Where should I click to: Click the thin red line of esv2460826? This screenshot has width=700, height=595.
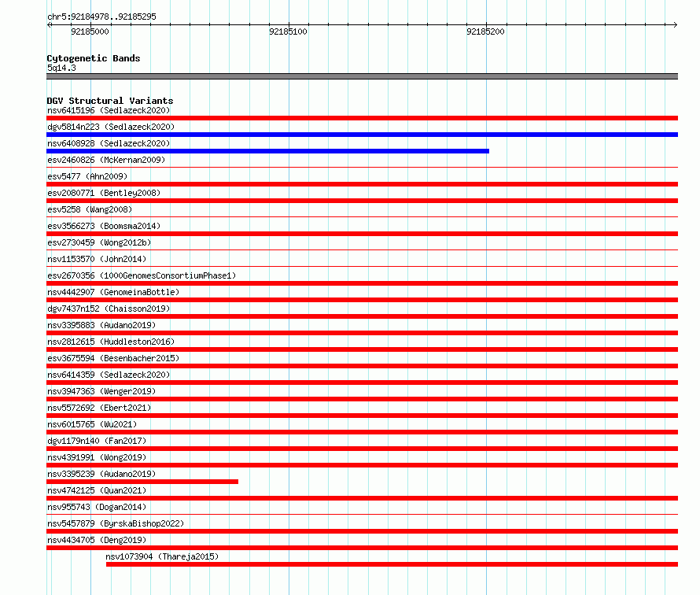362,168
